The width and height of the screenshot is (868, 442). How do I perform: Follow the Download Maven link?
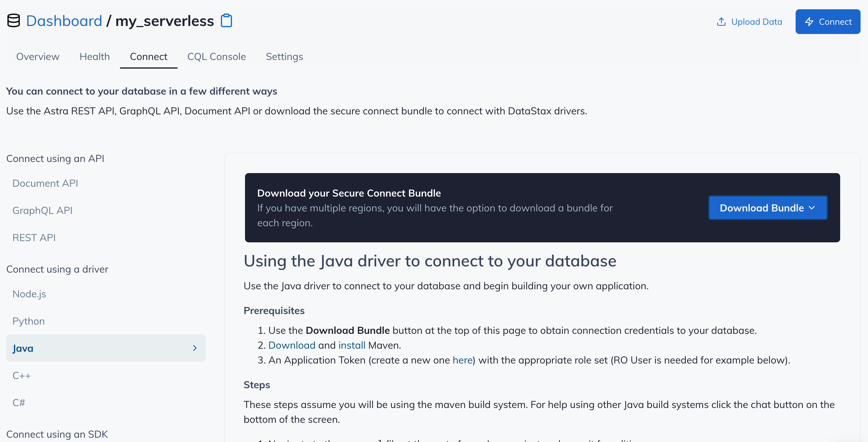tap(291, 345)
